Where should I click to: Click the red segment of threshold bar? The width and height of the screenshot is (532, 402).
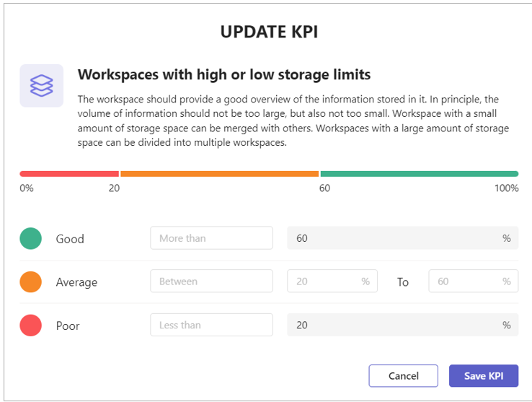pyautogui.click(x=69, y=174)
